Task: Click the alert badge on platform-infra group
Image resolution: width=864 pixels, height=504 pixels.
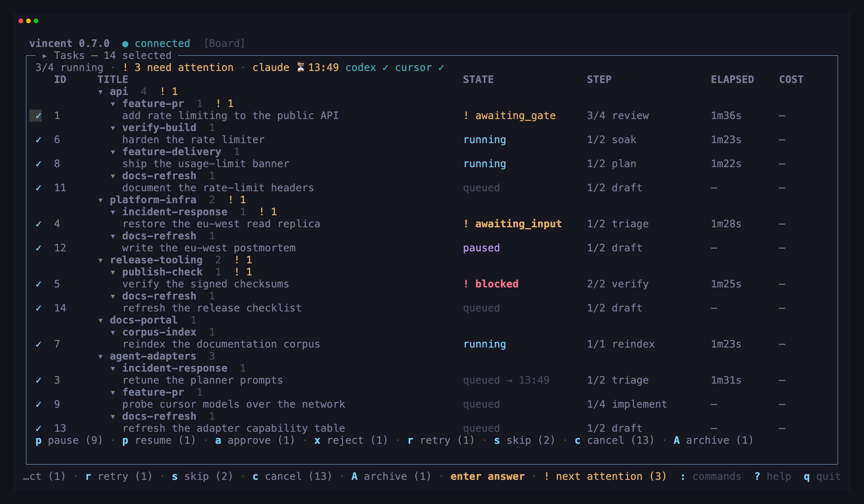Action: [237, 200]
